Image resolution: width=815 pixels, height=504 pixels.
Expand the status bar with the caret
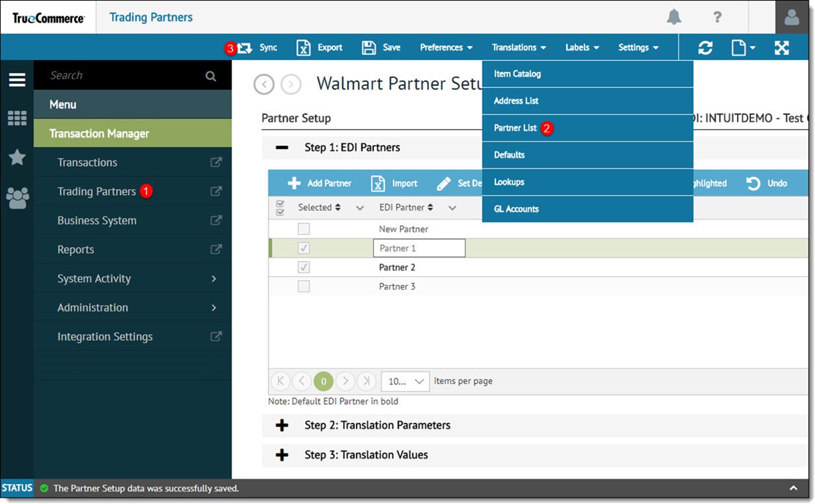pos(794,488)
